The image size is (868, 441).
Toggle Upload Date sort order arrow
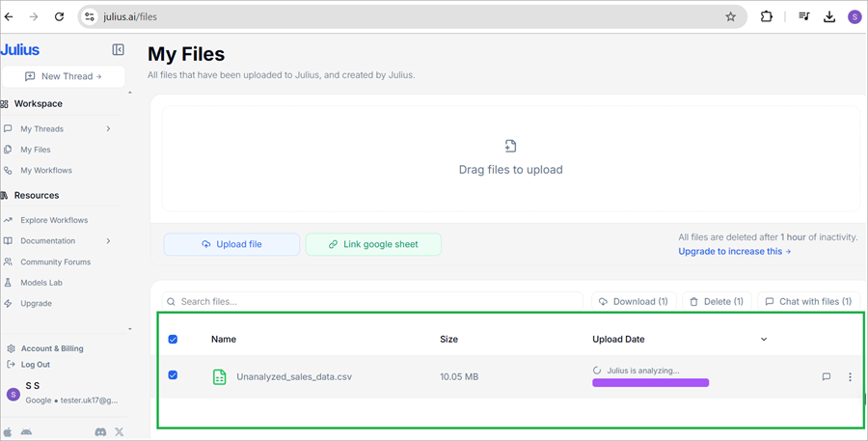pyautogui.click(x=764, y=340)
